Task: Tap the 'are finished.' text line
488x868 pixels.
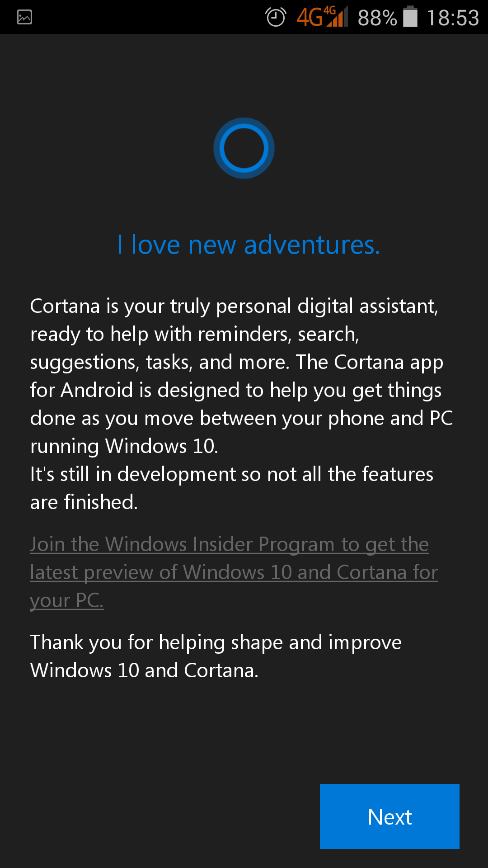Action: pyautogui.click(x=84, y=502)
